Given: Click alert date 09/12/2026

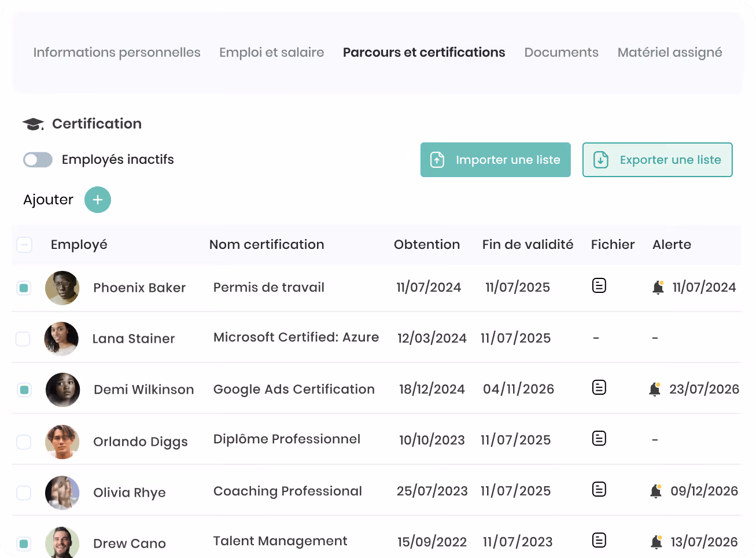Looking at the screenshot, I should (x=705, y=491).
